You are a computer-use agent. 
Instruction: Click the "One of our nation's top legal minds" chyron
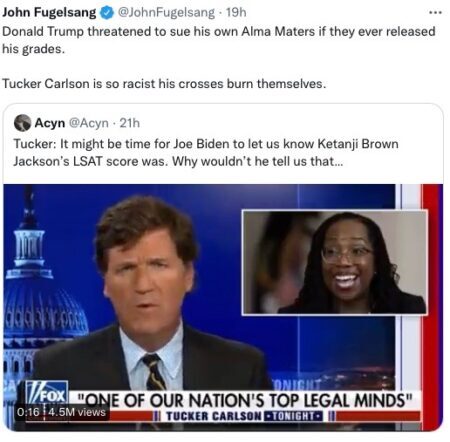245,400
